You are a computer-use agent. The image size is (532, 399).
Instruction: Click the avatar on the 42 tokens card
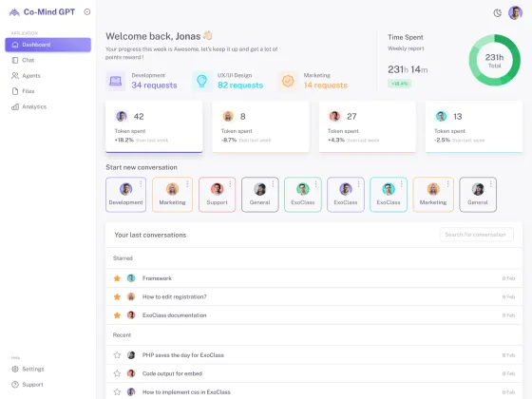coord(122,116)
